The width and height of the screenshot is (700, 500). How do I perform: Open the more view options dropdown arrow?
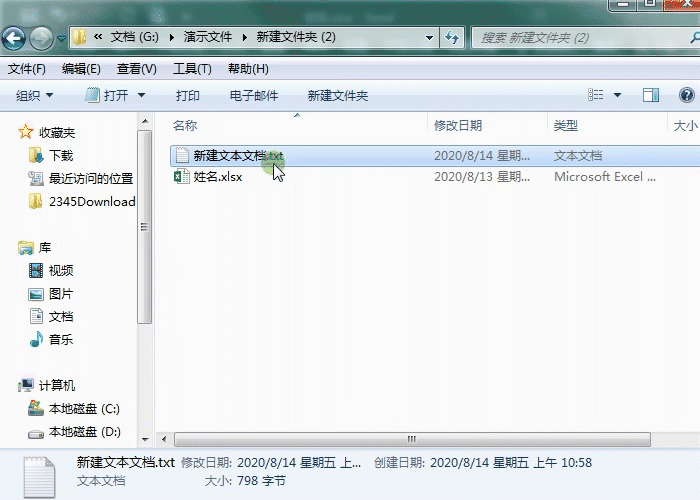pyautogui.click(x=617, y=95)
